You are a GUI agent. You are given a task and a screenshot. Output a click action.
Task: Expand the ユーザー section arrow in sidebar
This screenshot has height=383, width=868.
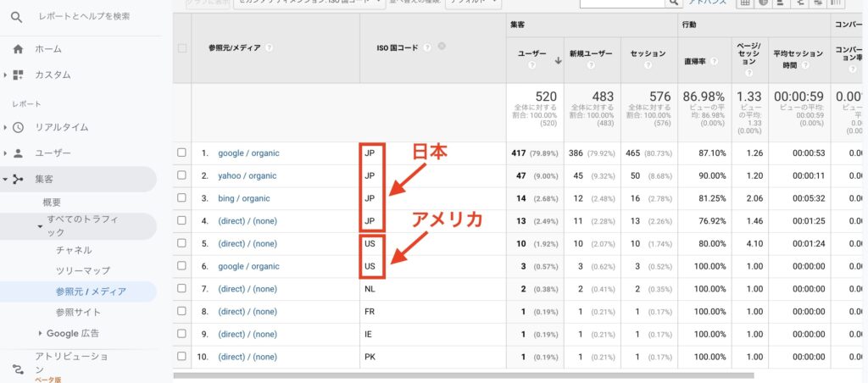[5, 153]
